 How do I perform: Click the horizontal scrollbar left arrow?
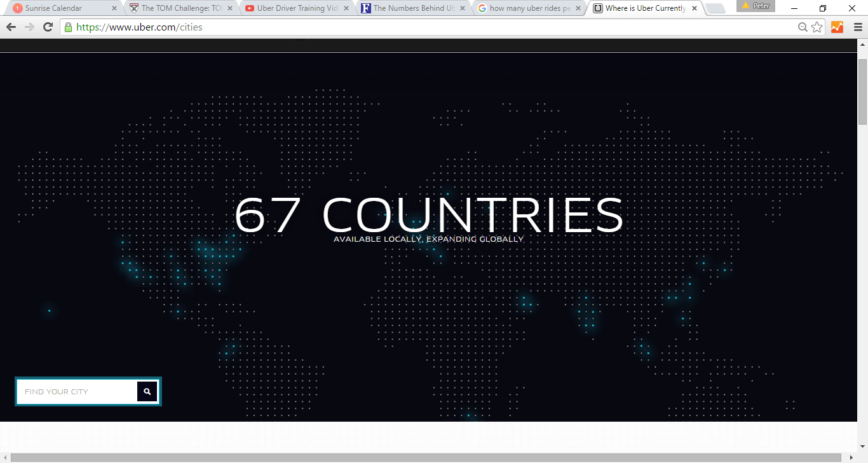(5, 458)
